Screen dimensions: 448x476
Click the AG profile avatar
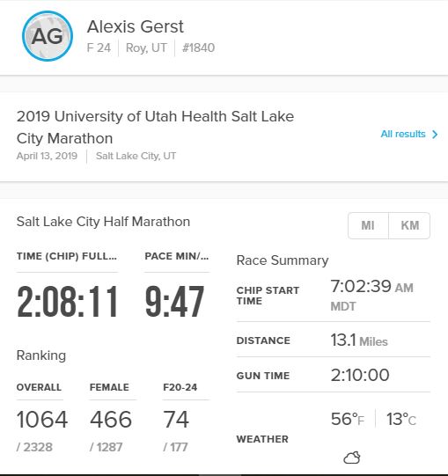pyautogui.click(x=48, y=36)
